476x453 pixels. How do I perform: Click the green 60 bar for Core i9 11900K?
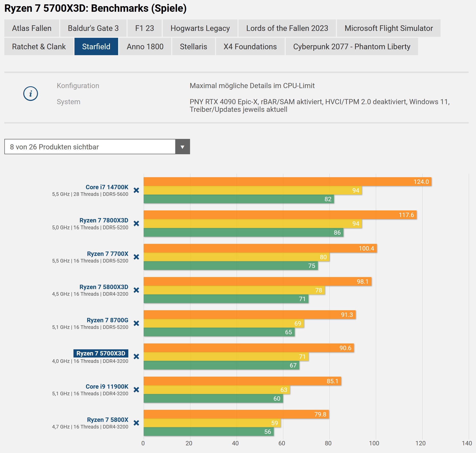pos(213,398)
